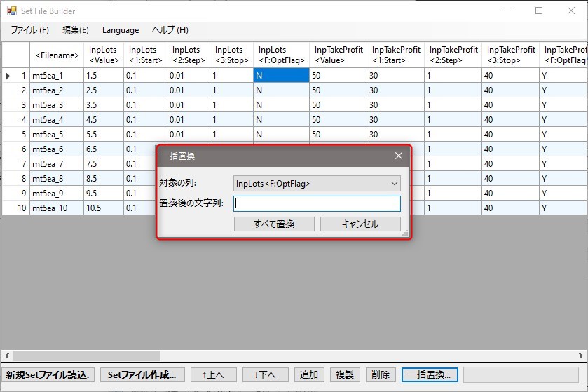Select highlighted N cell in row 1
The width and height of the screenshot is (588, 392).
(281, 76)
